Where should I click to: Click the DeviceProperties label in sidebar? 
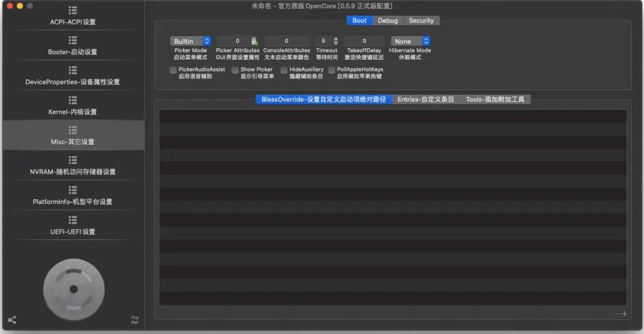(73, 82)
